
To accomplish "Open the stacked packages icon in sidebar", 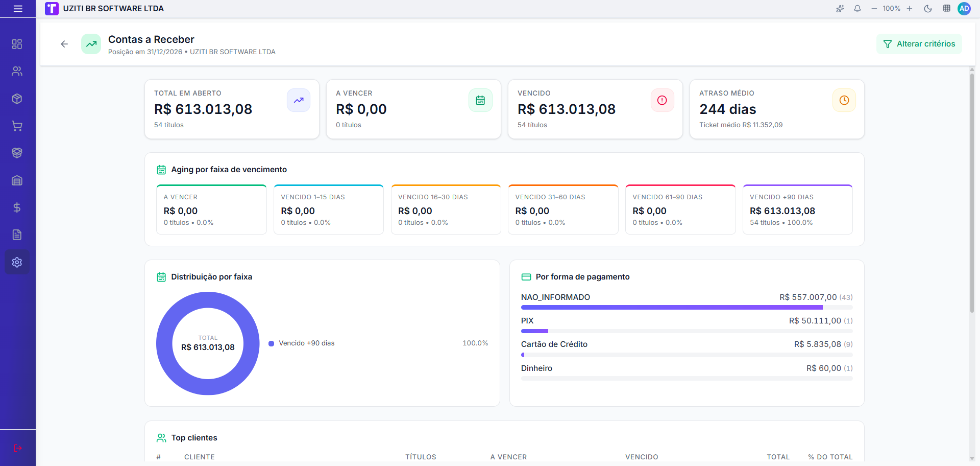I will point(17,153).
